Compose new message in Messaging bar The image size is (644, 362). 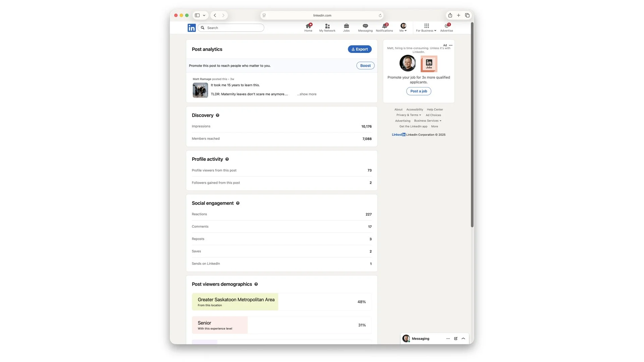point(455,339)
